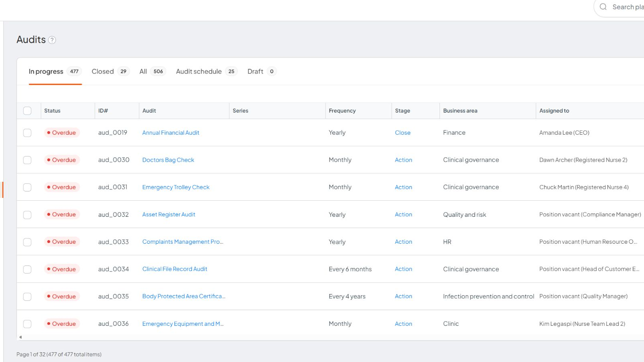Click the Overdue status badge for aud_0019
Screen dimensions: 644x362
(x=62, y=133)
